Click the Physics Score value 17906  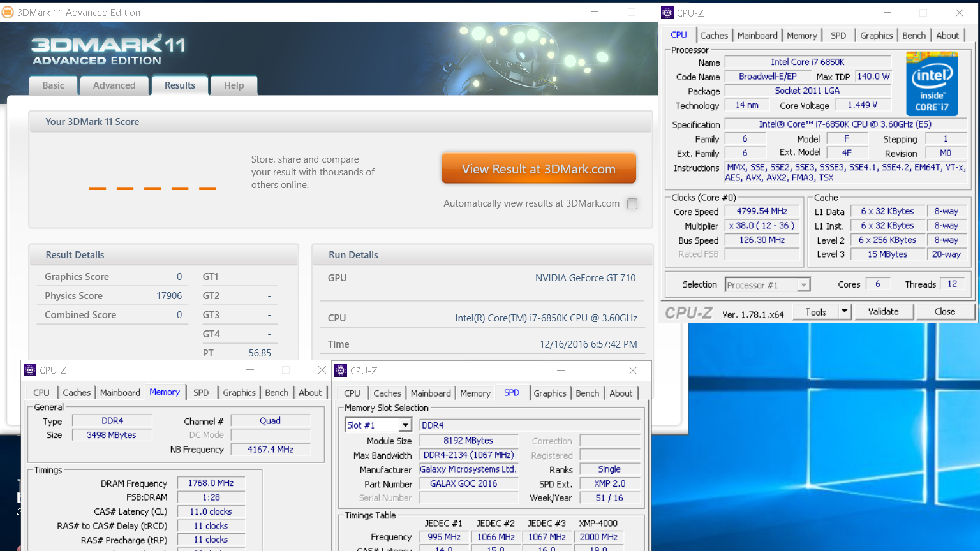point(169,296)
